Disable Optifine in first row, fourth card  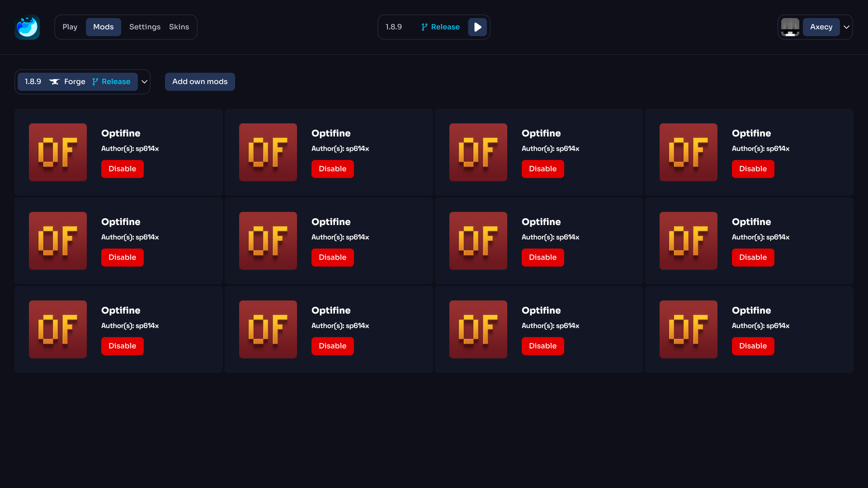(753, 169)
